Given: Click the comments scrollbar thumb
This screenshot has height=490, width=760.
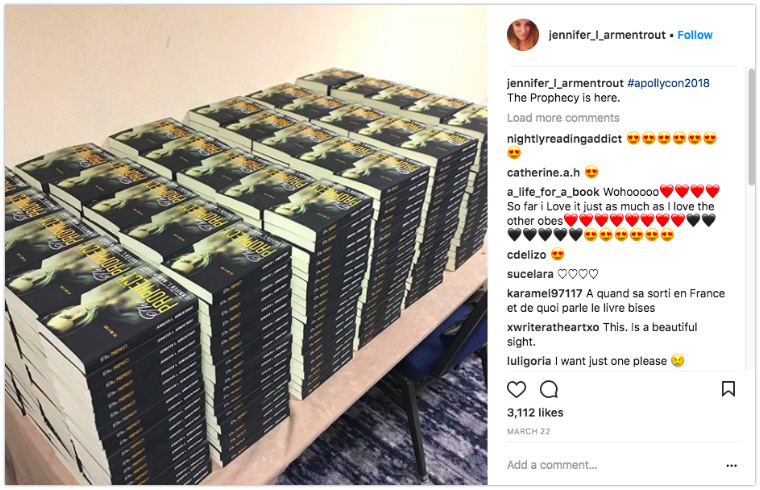Looking at the screenshot, I should pyautogui.click(x=751, y=127).
